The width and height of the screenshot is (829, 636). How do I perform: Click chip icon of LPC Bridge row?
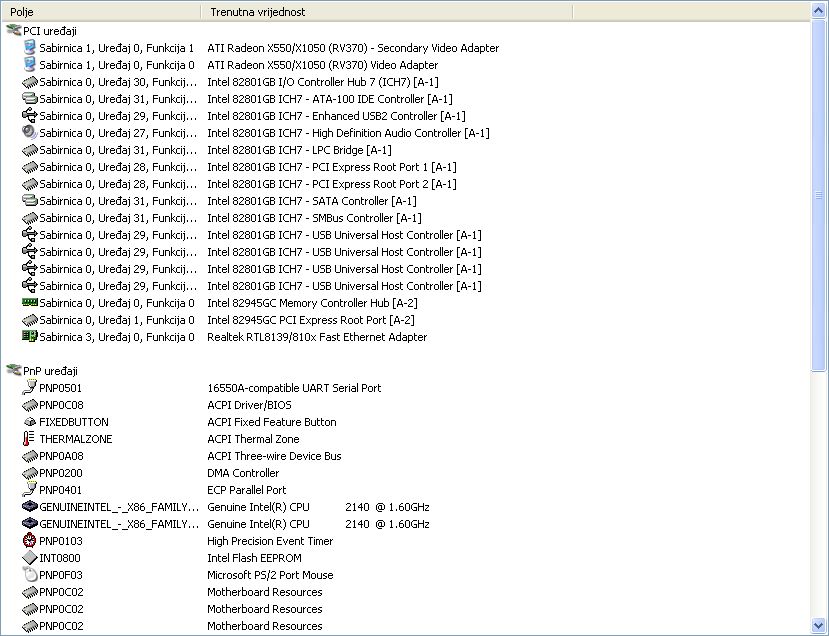(x=30, y=150)
